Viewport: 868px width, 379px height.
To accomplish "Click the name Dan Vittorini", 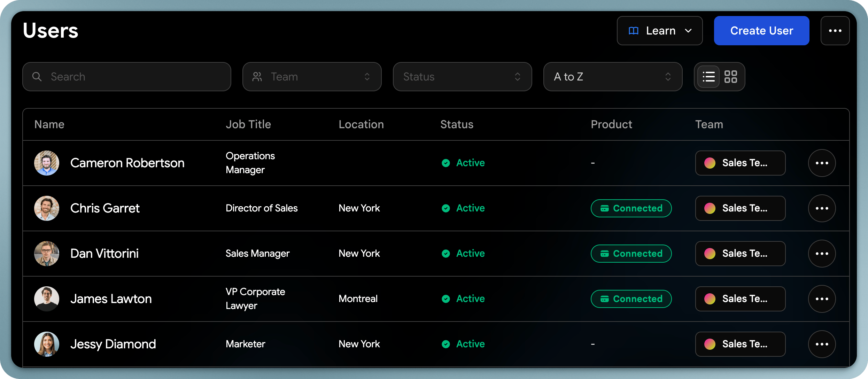I will [104, 254].
